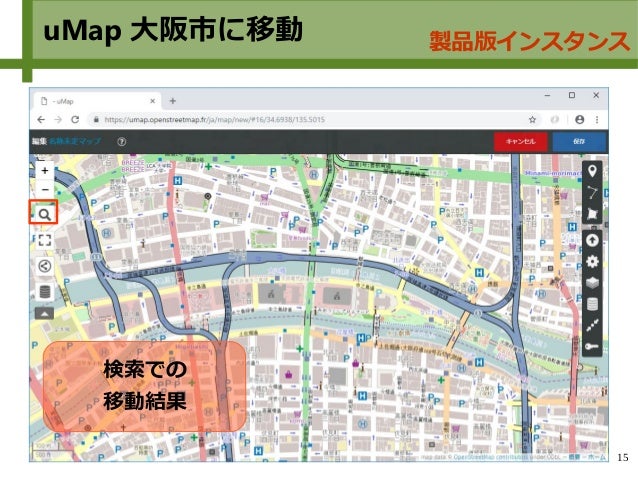The height and width of the screenshot is (479, 638).
Task: Click the browser extension icon beside star
Action: pyautogui.click(x=554, y=120)
